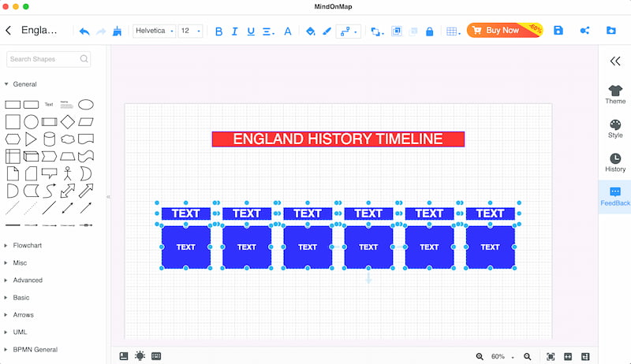Open the History panel
The image size is (631, 364).
pyautogui.click(x=615, y=163)
